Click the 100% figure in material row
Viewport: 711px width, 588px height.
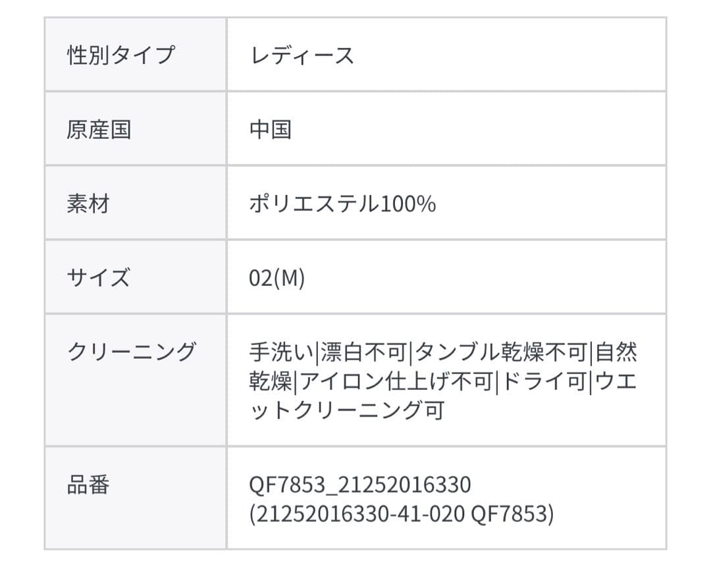click(408, 203)
